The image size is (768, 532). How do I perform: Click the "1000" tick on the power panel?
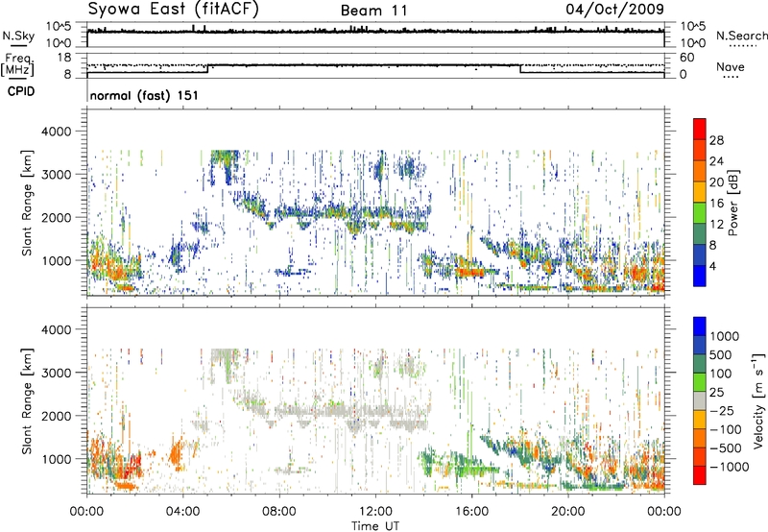(57, 260)
